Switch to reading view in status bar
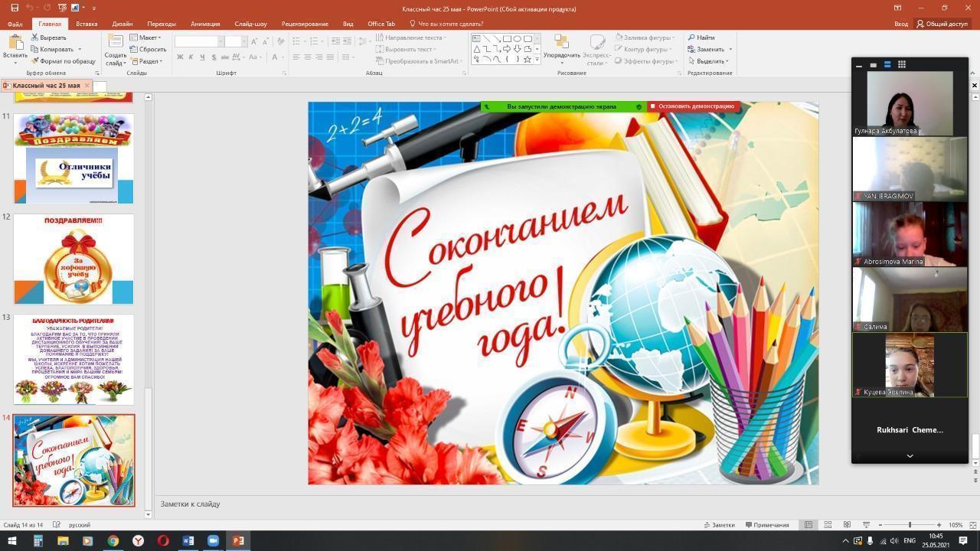This screenshot has height=551, width=980. pyautogui.click(x=847, y=525)
